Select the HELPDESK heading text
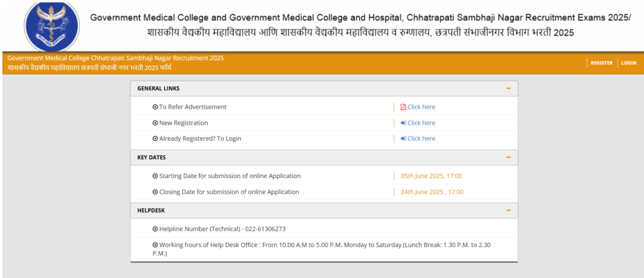The height and width of the screenshot is (278, 644). coord(151,210)
